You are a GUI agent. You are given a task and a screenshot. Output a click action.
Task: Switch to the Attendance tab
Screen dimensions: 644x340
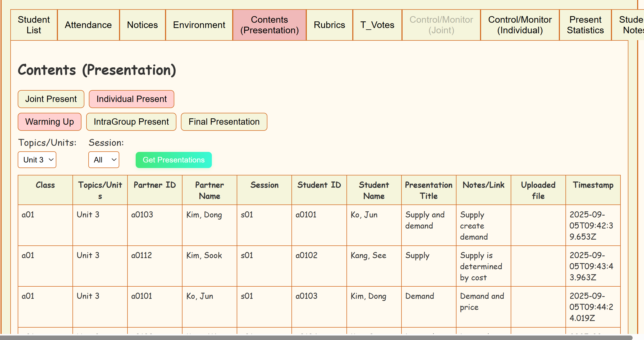point(88,25)
